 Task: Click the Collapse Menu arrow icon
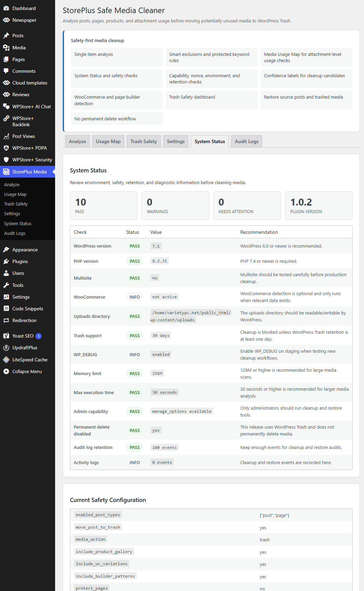(6, 371)
